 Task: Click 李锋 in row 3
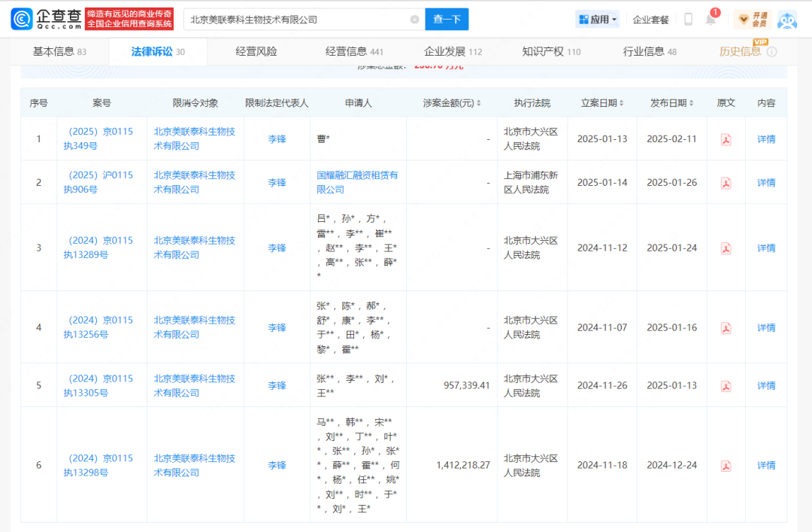(277, 248)
